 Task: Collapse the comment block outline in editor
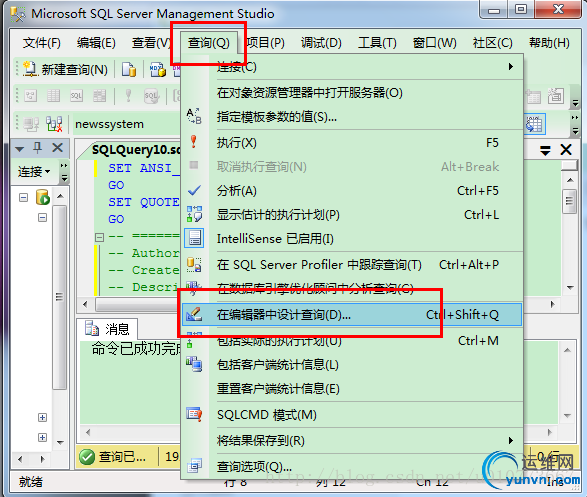[99, 237]
